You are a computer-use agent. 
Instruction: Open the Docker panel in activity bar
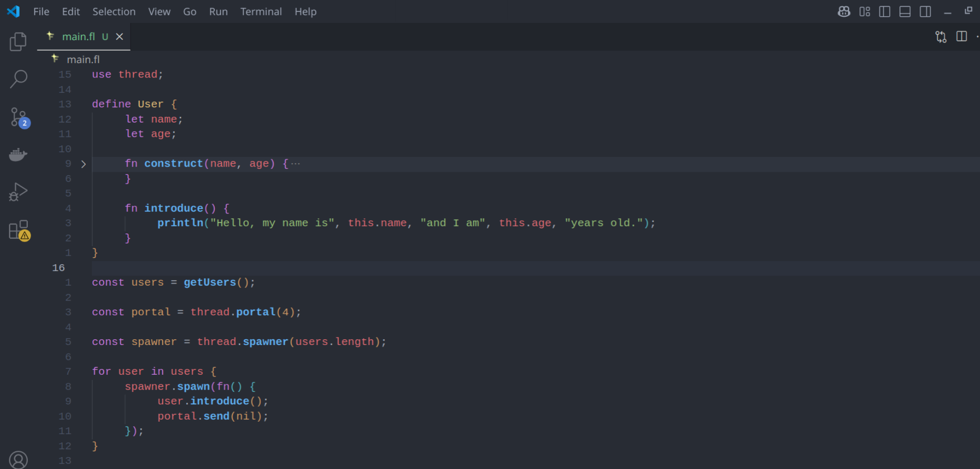pyautogui.click(x=18, y=155)
